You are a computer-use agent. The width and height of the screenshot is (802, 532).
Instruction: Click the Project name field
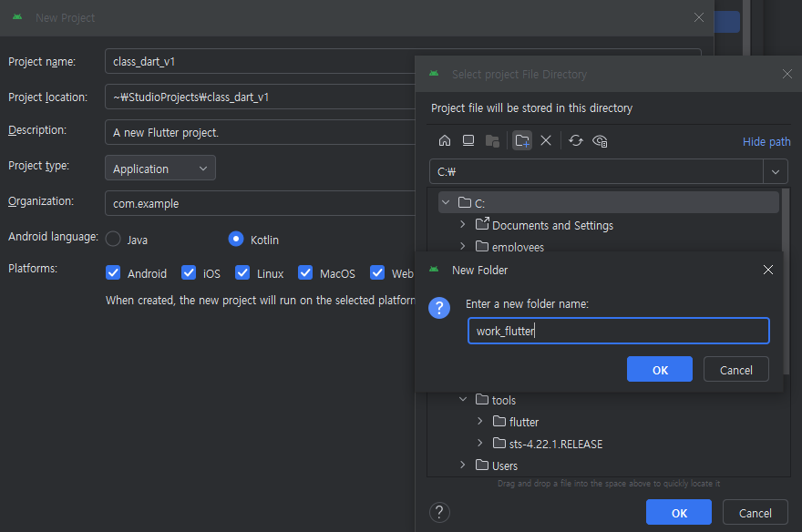coord(261,61)
